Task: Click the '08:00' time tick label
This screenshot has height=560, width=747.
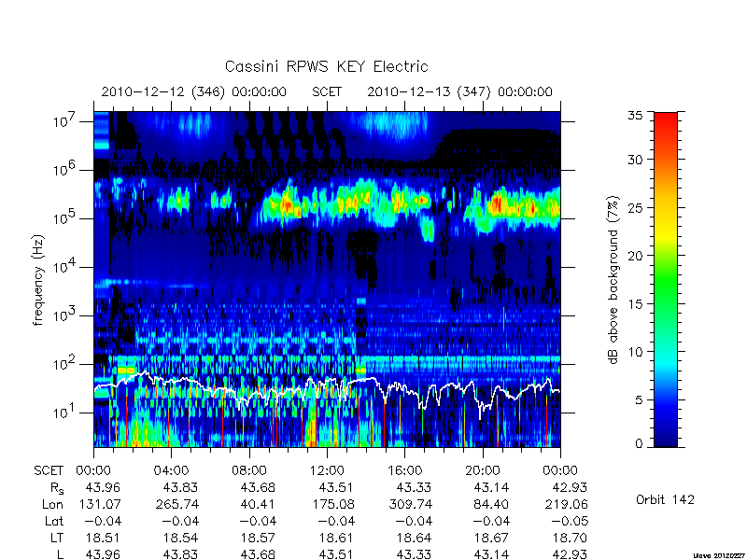Action: 248,471
